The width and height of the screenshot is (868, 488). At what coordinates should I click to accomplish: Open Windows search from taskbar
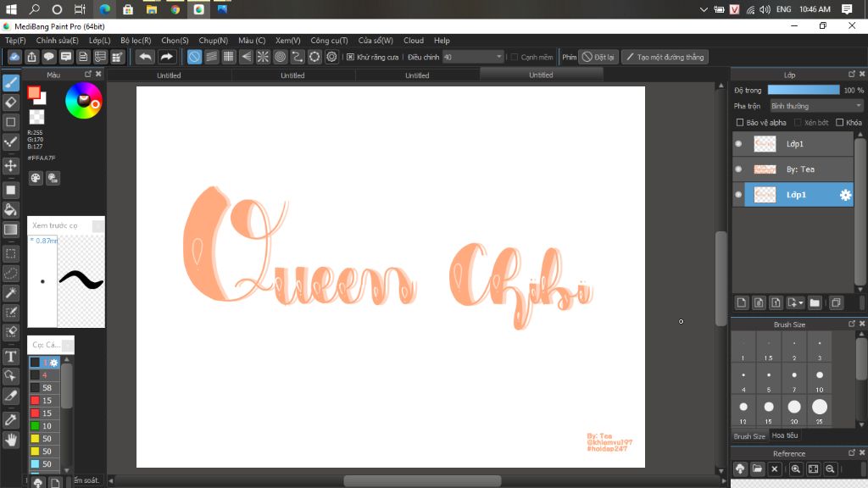(34, 9)
